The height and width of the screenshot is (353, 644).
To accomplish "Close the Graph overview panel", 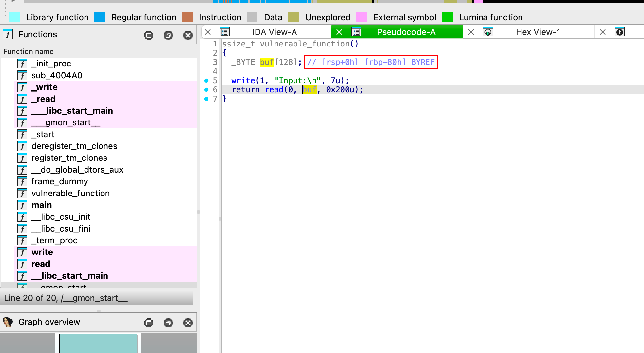I will click(188, 323).
